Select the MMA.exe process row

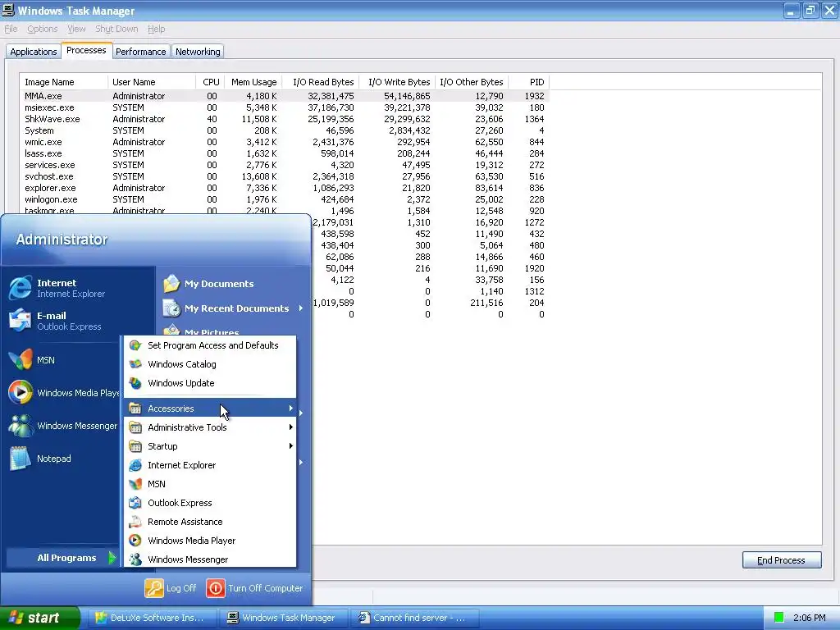(x=285, y=96)
